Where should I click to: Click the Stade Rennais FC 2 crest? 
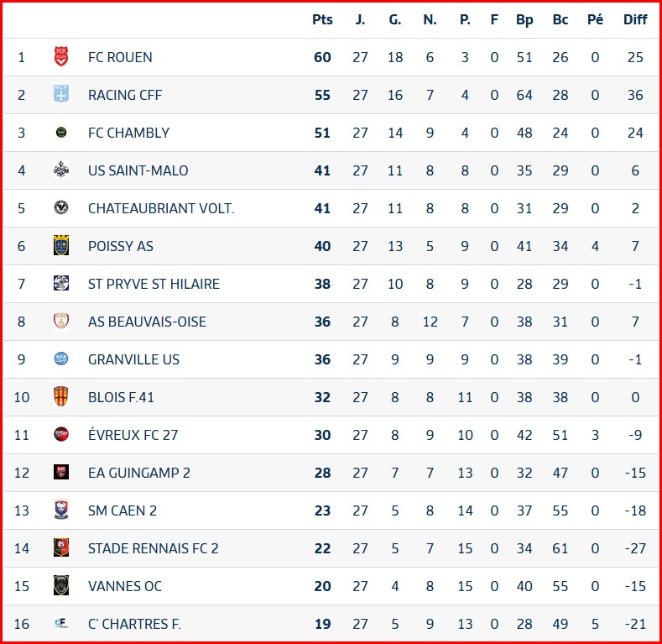[x=60, y=548]
